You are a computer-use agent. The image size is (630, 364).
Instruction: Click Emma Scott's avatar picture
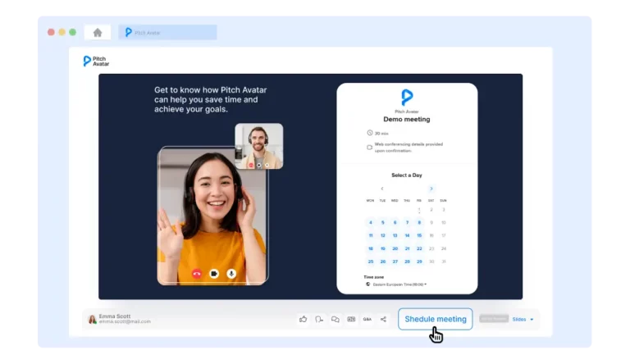click(x=93, y=319)
